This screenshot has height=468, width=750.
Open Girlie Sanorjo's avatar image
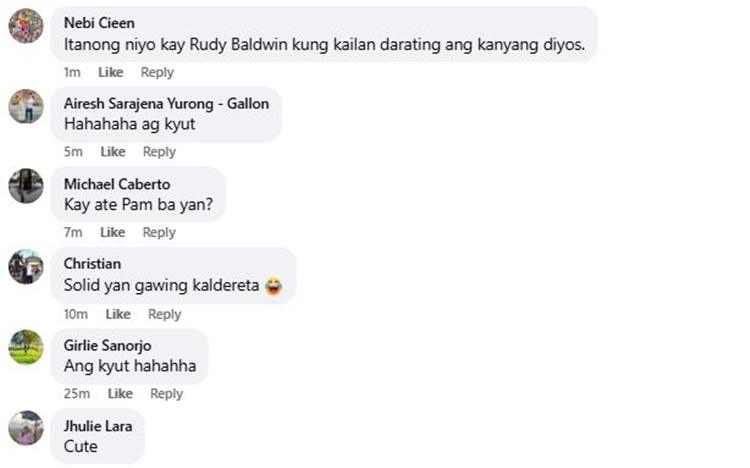(26, 347)
